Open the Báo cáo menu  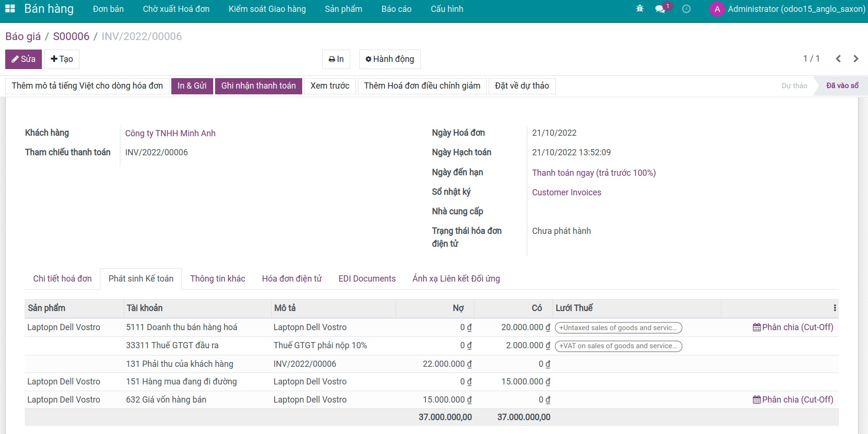coord(396,9)
